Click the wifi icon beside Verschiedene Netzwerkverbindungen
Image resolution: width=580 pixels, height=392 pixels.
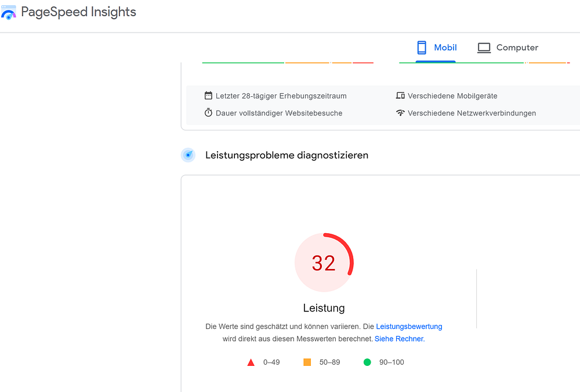tap(400, 113)
